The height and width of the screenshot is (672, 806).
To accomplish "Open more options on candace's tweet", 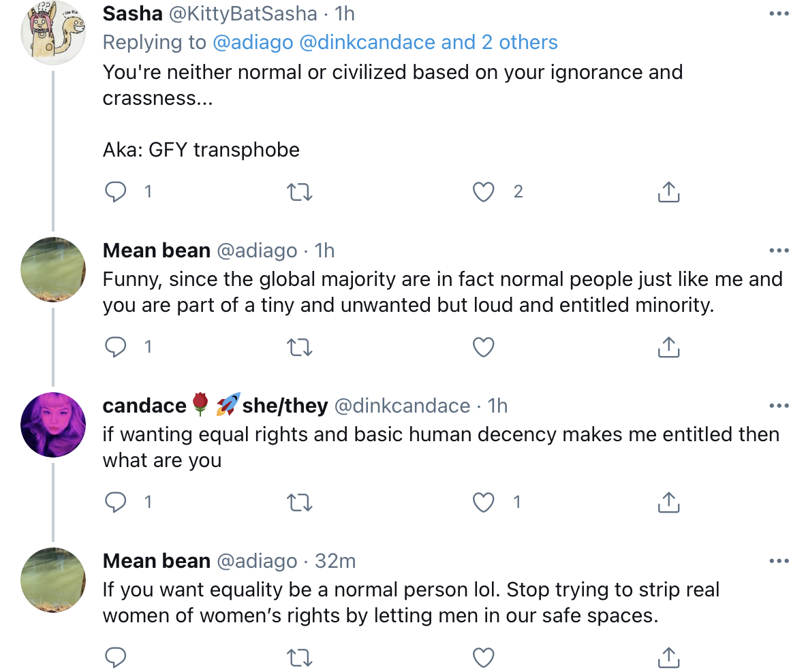I will [x=779, y=406].
